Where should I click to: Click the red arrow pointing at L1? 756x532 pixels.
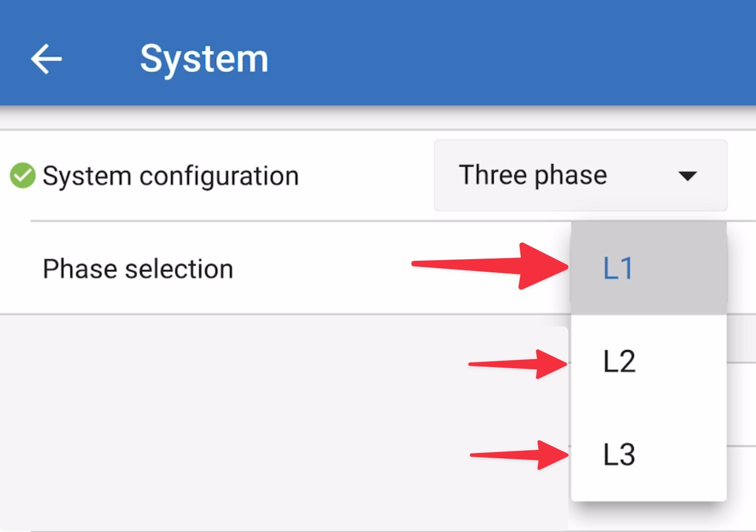pyautogui.click(x=490, y=265)
